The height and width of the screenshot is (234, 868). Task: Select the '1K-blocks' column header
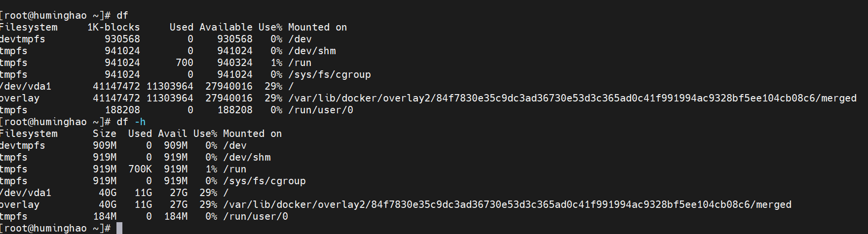pos(113,27)
